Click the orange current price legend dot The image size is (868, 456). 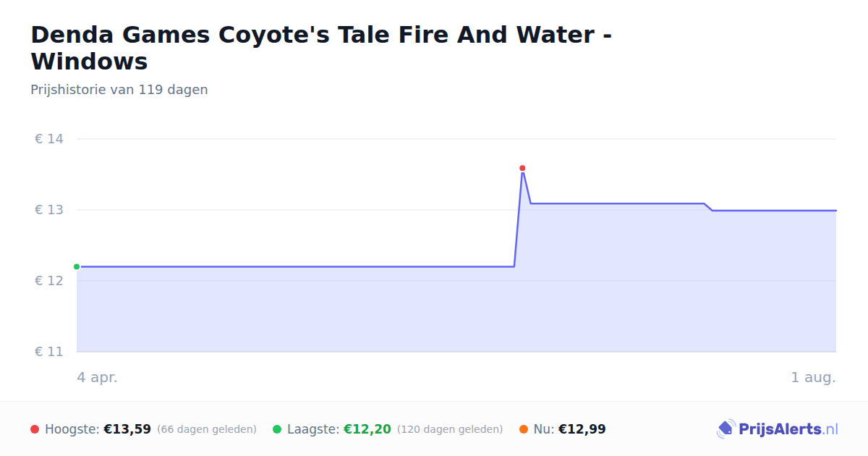524,429
